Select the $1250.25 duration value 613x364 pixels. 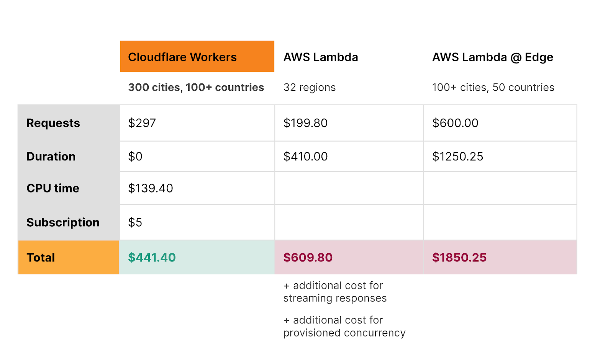point(457,156)
